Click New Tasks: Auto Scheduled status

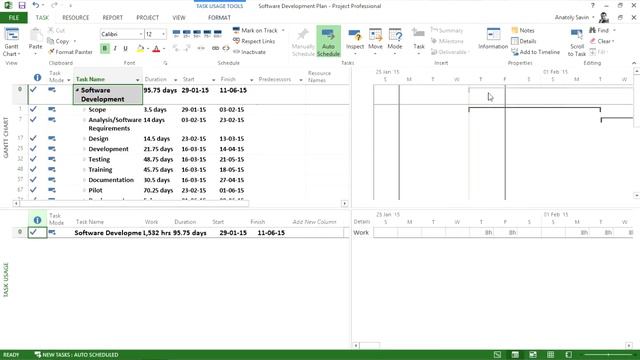pyautogui.click(x=76, y=355)
